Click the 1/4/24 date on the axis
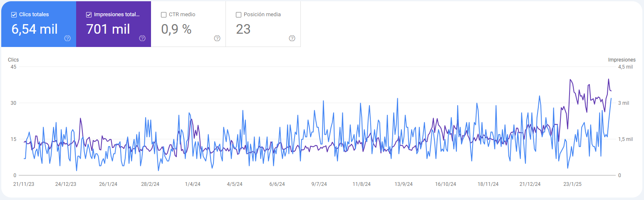This screenshot has height=200, width=644. click(x=193, y=184)
